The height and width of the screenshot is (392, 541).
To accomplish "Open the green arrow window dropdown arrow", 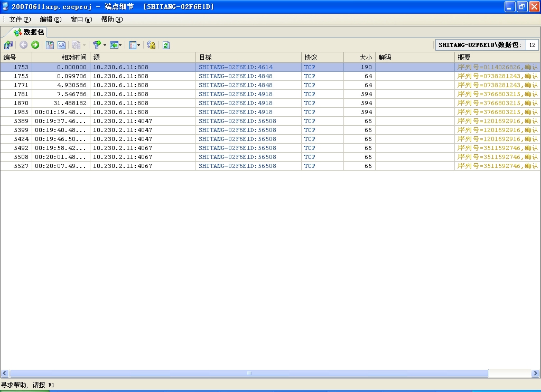I will pyautogui.click(x=121, y=45).
